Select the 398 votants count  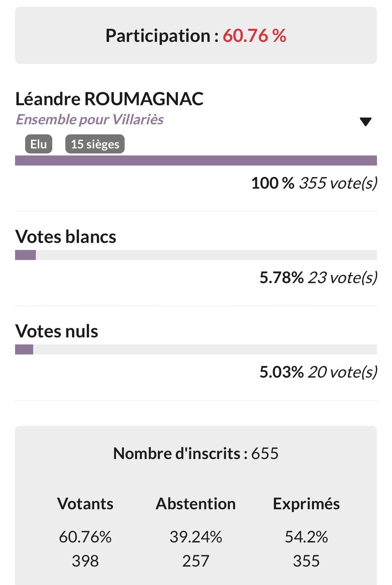tap(85, 561)
